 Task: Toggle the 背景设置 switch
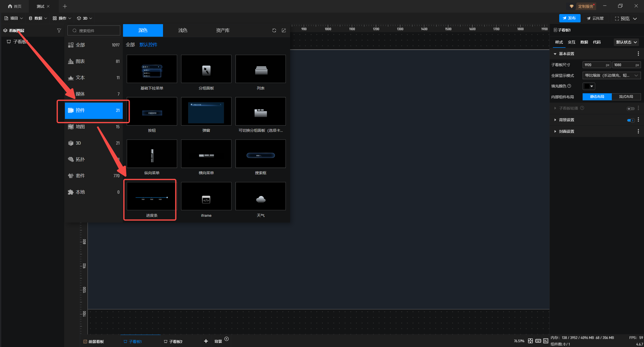click(x=630, y=120)
